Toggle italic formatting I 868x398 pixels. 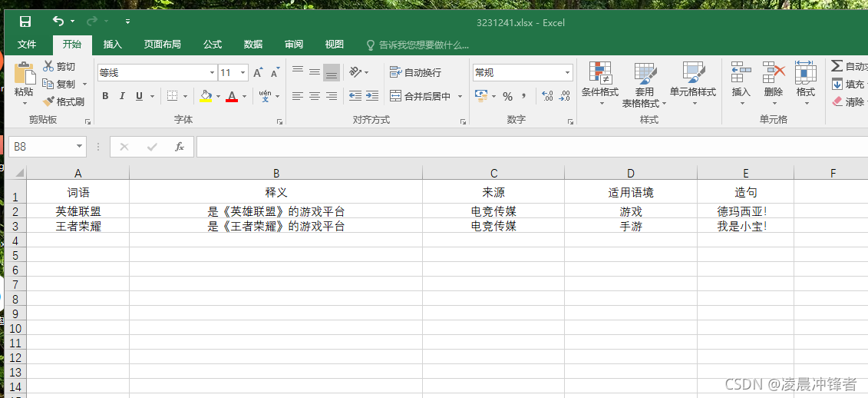[x=122, y=97]
